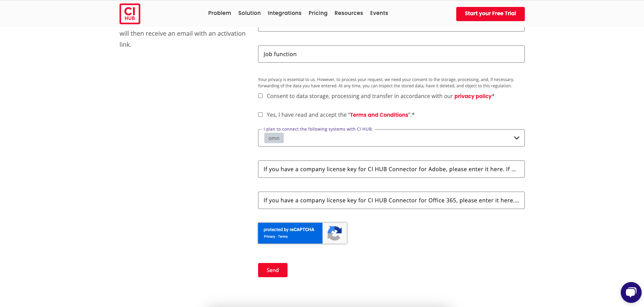Image resolution: width=644 pixels, height=307 pixels.
Task: Open the reCAPTCHA Terms link
Action: [283, 237]
